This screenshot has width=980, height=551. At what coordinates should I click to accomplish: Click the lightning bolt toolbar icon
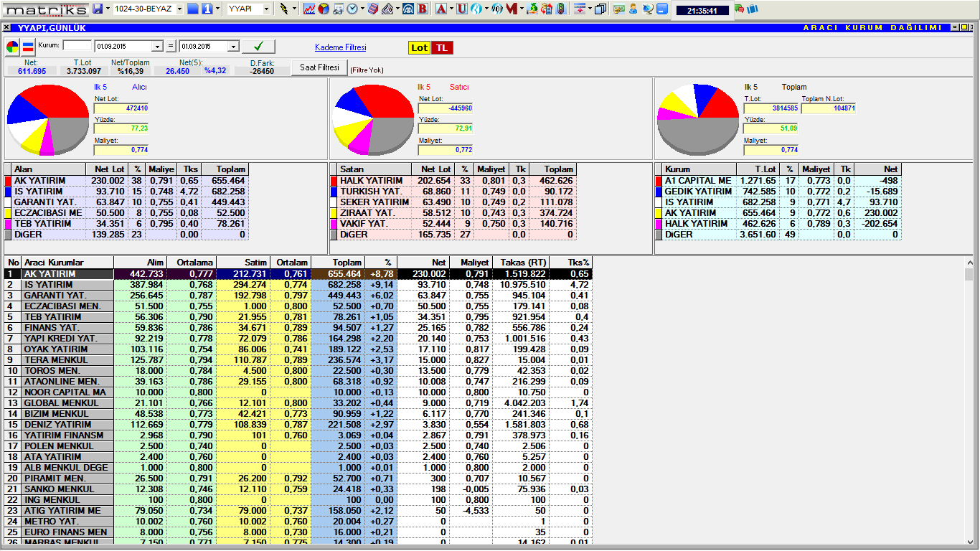click(286, 9)
